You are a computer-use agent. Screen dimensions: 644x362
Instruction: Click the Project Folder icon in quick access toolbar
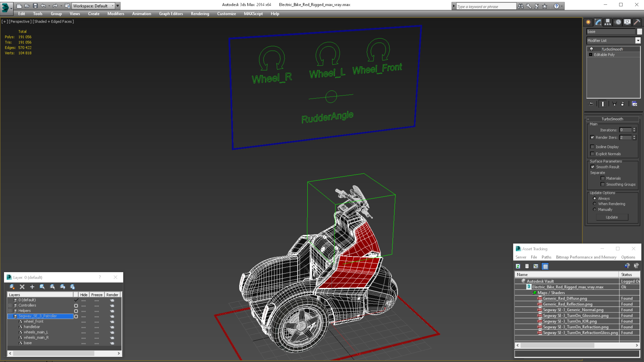(x=67, y=6)
